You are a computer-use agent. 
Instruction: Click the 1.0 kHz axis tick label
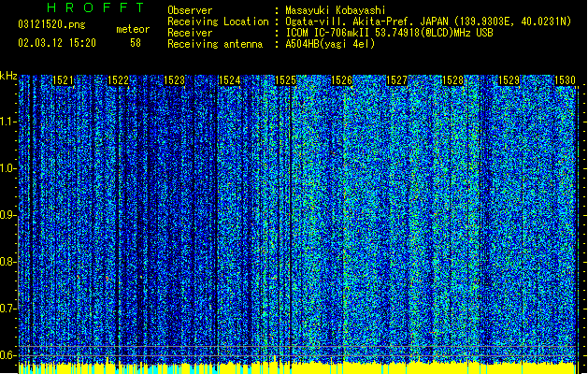[8, 168]
